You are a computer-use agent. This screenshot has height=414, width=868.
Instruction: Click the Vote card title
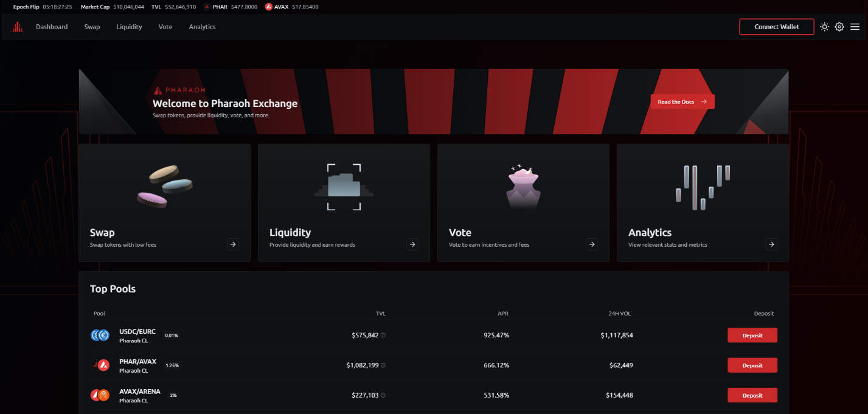(460, 232)
